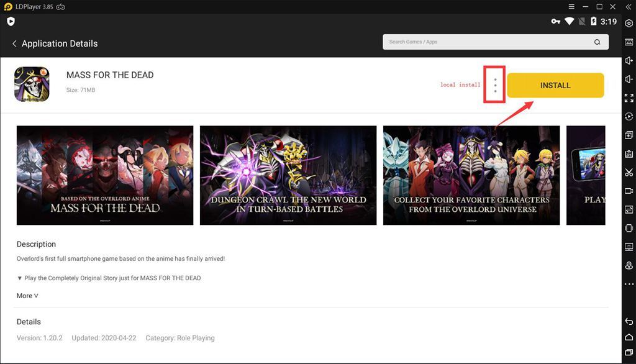Click the Wi-Fi status icon

[x=569, y=21]
